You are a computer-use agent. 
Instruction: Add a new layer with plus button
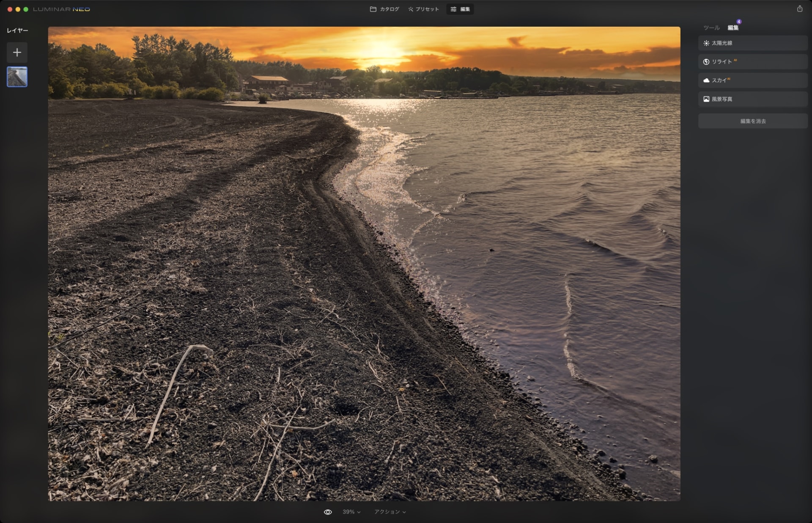(x=17, y=52)
